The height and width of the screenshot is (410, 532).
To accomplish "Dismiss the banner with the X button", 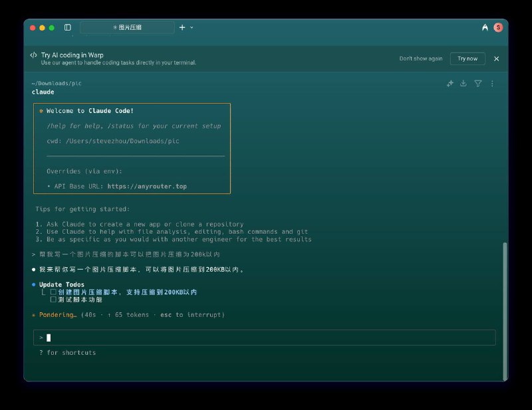I will [x=497, y=58].
